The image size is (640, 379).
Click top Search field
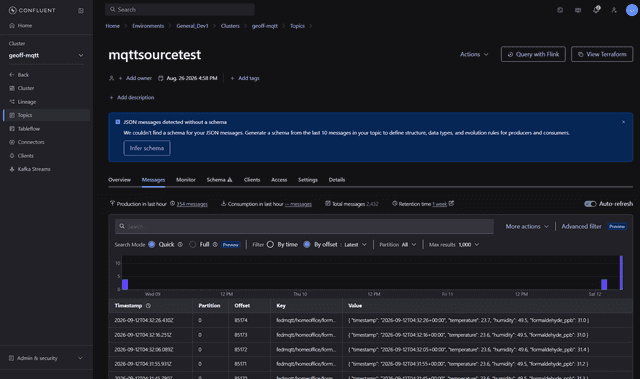[x=180, y=9]
